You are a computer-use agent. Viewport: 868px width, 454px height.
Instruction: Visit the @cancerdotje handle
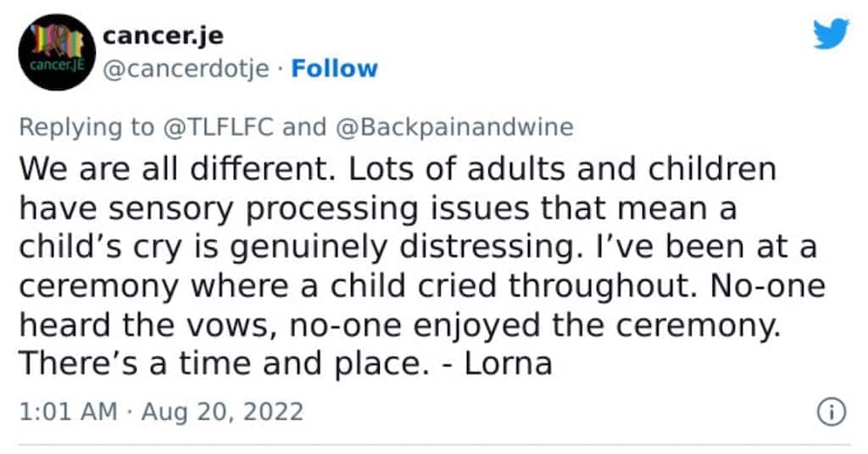(x=186, y=69)
